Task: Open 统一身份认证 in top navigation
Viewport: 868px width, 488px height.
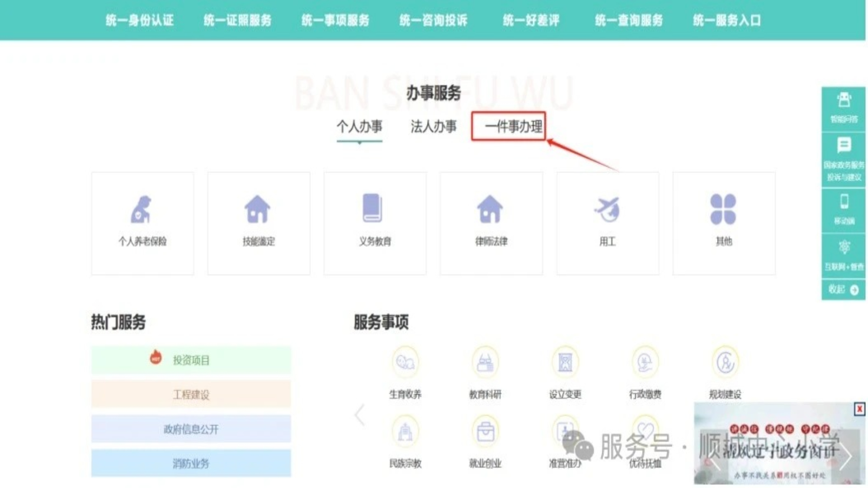Action: pyautogui.click(x=139, y=20)
